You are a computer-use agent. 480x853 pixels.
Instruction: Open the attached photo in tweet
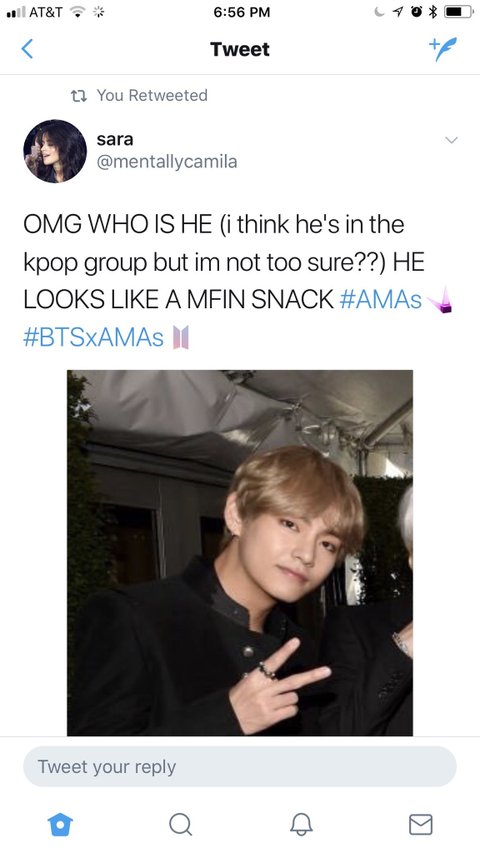click(x=239, y=553)
